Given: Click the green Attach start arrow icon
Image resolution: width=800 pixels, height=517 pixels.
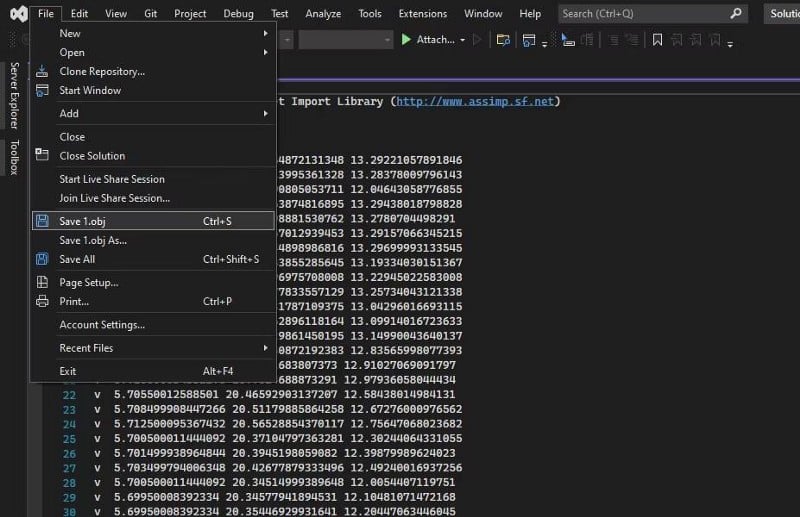Looking at the screenshot, I should pyautogui.click(x=406, y=40).
